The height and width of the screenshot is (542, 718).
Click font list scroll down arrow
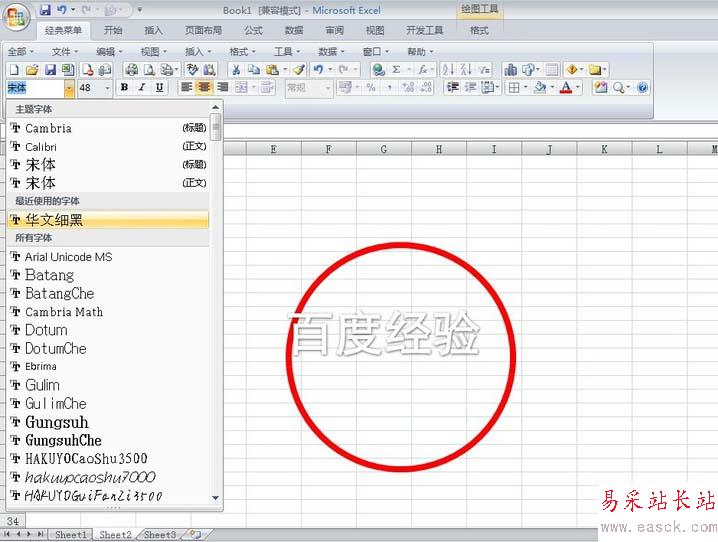coord(216,498)
